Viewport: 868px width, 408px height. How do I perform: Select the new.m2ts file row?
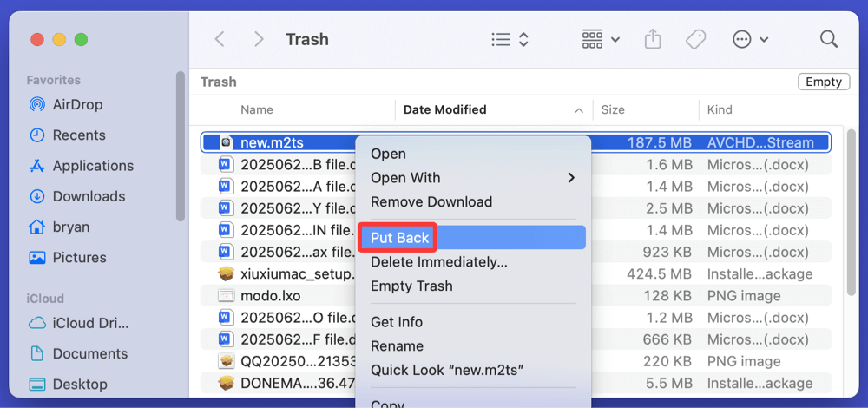point(516,142)
